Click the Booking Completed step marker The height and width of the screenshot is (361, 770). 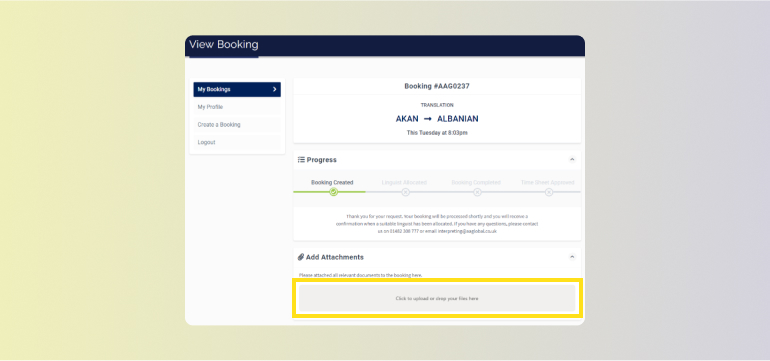477,192
